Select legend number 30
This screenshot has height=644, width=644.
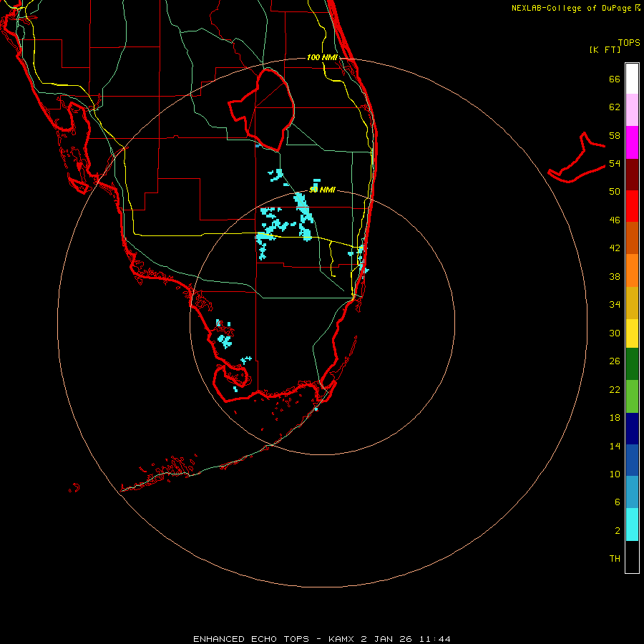(x=615, y=333)
